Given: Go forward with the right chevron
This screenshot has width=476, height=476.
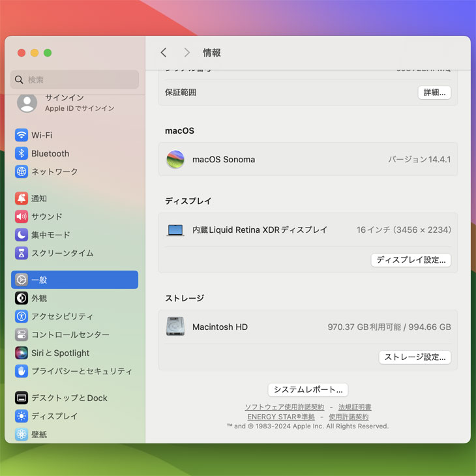Looking at the screenshot, I should (186, 53).
